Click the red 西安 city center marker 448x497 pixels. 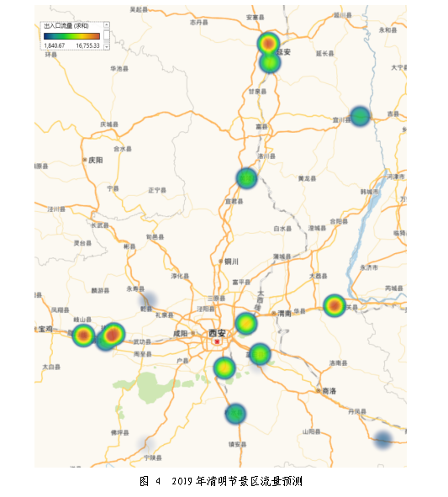point(217,341)
